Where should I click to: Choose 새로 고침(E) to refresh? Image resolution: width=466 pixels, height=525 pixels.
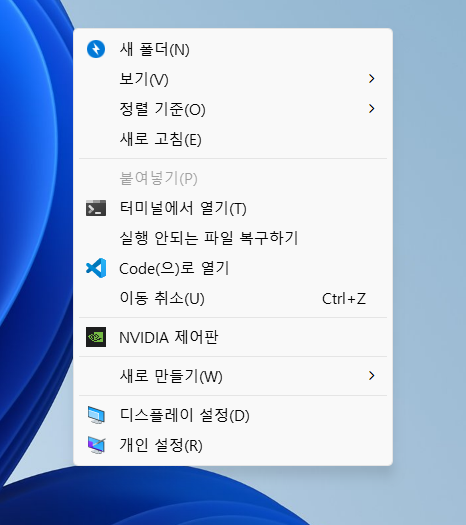[x=233, y=139]
